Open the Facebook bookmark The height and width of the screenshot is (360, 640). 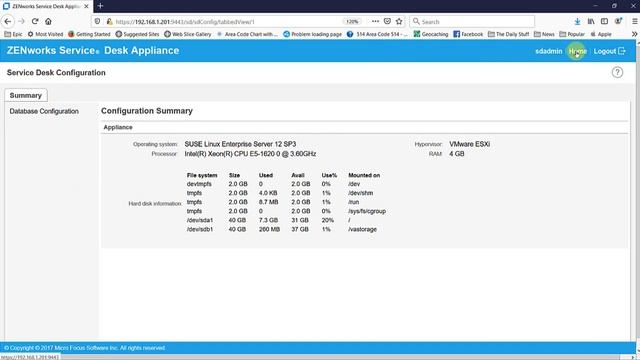coord(468,34)
